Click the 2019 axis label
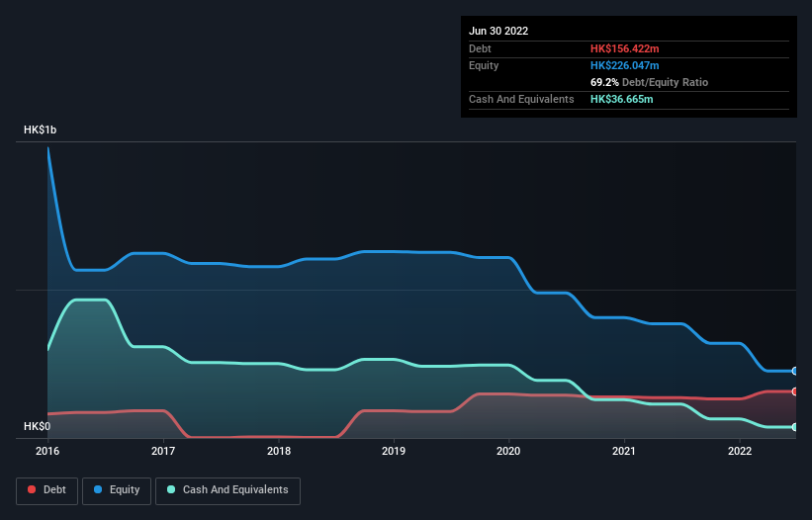The height and width of the screenshot is (520, 812). pos(394,451)
